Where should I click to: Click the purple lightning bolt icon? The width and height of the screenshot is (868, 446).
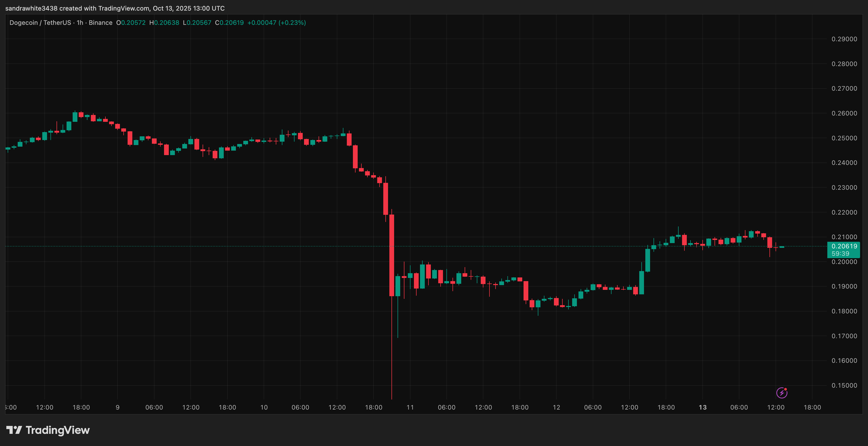[x=781, y=393]
